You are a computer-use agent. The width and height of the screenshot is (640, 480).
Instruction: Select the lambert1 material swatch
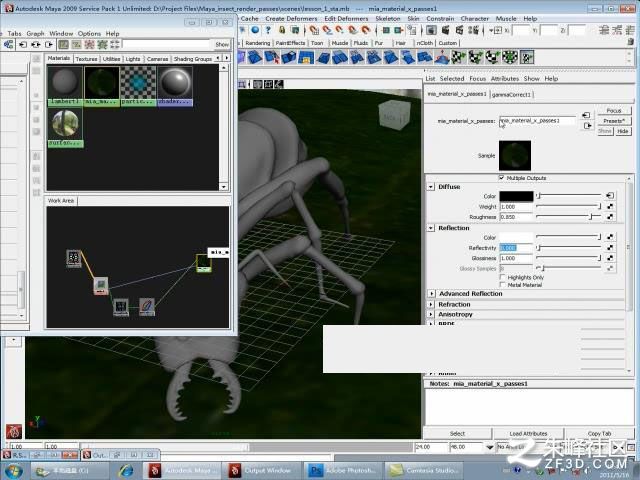point(65,86)
